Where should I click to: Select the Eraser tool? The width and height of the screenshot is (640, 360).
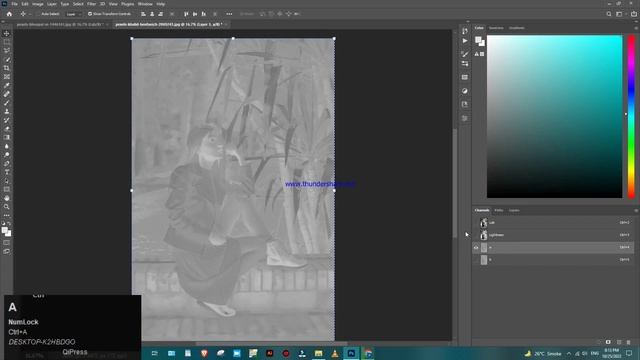pos(7,129)
